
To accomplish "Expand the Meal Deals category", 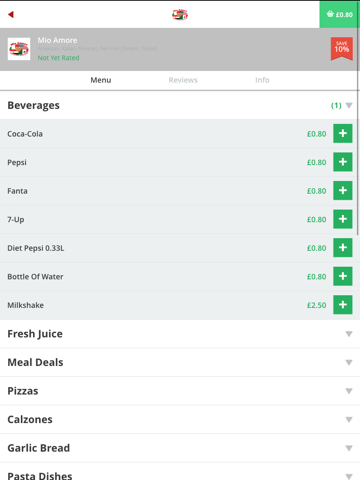I will pyautogui.click(x=180, y=362).
